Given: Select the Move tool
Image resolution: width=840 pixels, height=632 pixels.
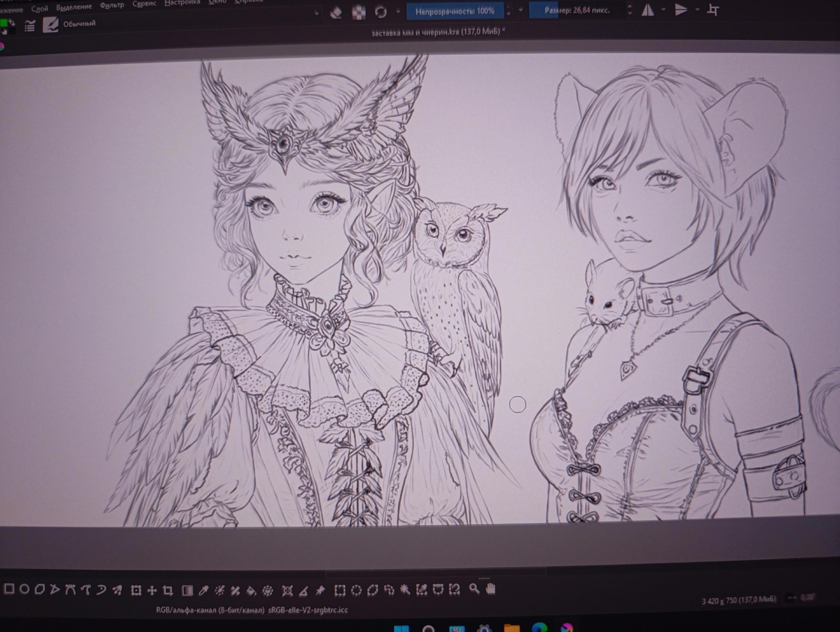Looking at the screenshot, I should [x=152, y=590].
